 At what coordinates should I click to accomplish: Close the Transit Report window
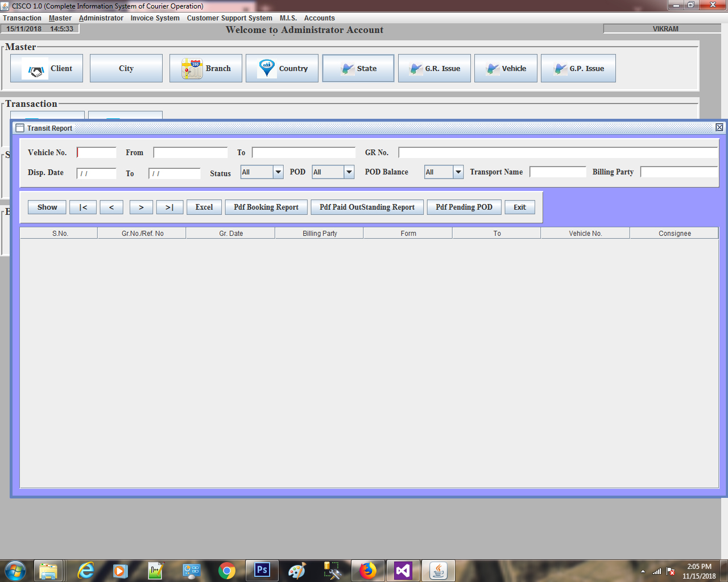click(719, 128)
